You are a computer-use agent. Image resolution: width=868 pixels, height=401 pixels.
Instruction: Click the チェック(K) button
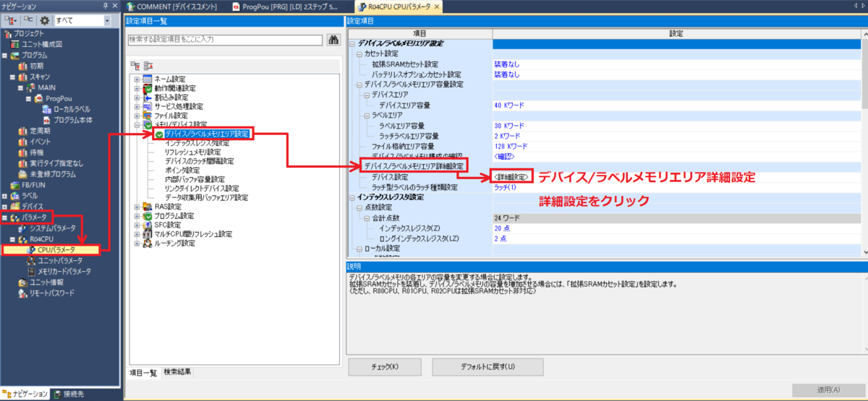point(385,366)
